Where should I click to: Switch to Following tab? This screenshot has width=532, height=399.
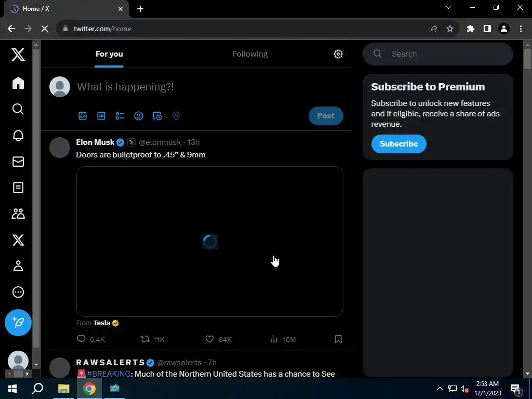[x=250, y=54]
